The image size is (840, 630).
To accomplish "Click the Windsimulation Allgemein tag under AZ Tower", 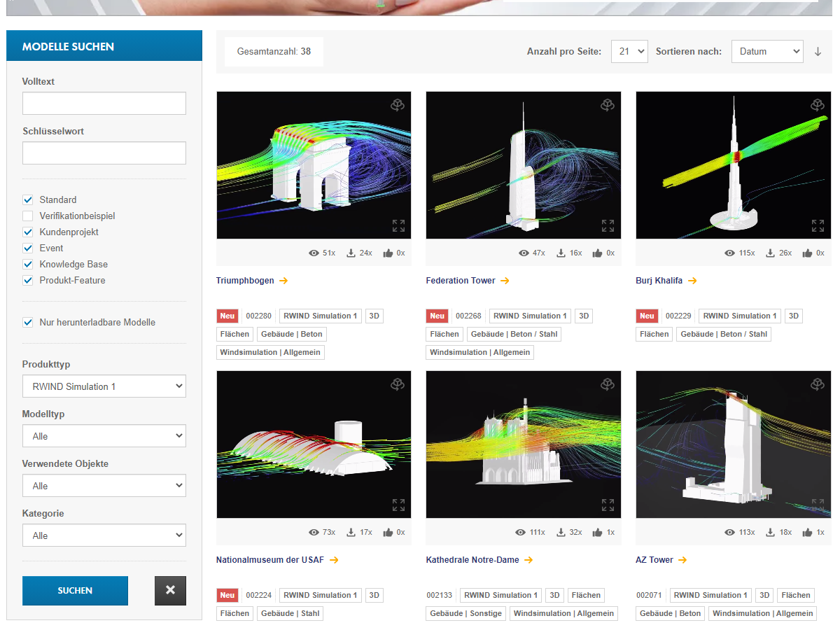I will pyautogui.click(x=762, y=613).
